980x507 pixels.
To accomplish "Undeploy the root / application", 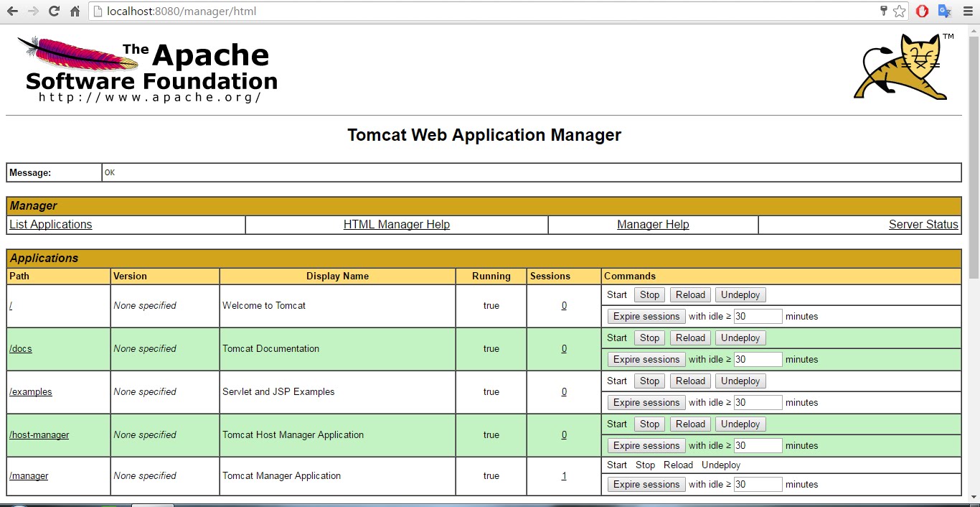I will point(740,295).
